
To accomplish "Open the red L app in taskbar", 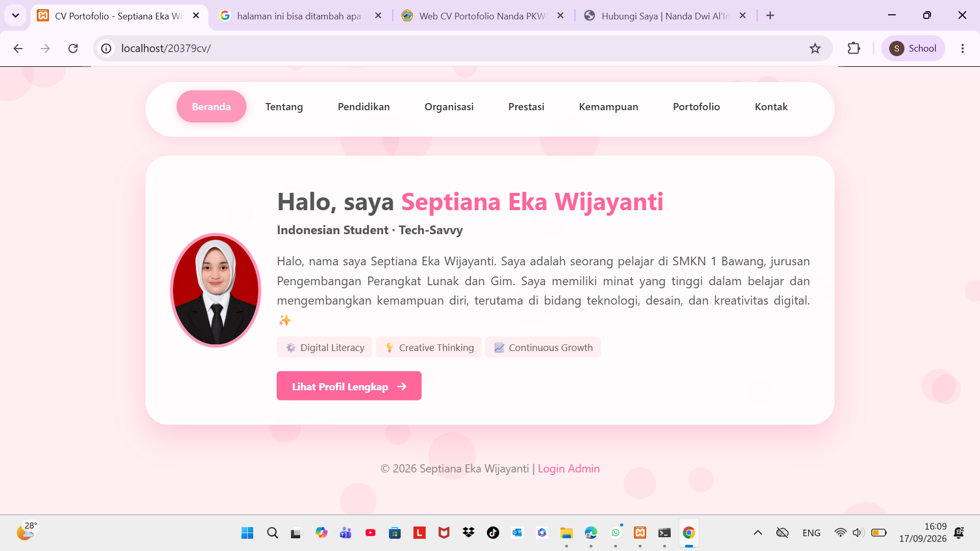I will (x=420, y=533).
